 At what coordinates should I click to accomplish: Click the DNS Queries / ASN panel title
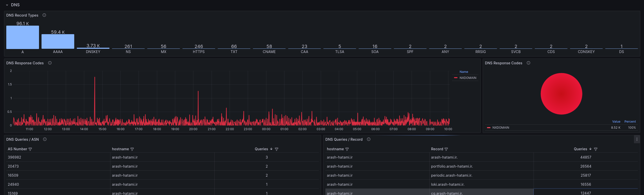click(x=22, y=139)
